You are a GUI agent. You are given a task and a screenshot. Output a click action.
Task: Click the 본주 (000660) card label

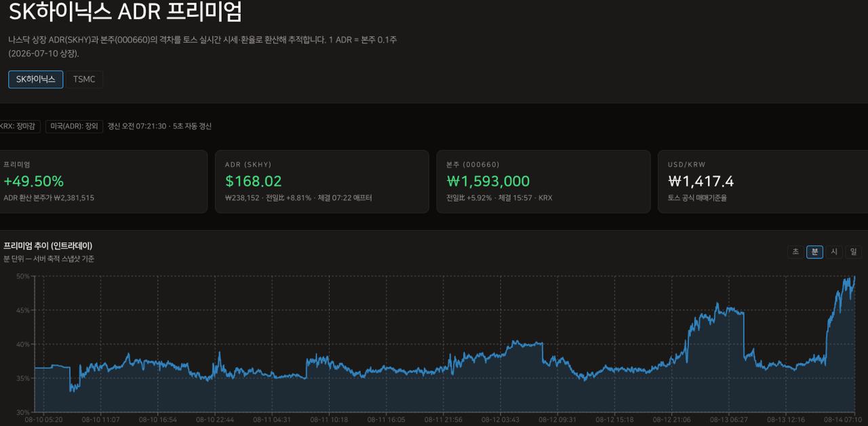(x=473, y=165)
